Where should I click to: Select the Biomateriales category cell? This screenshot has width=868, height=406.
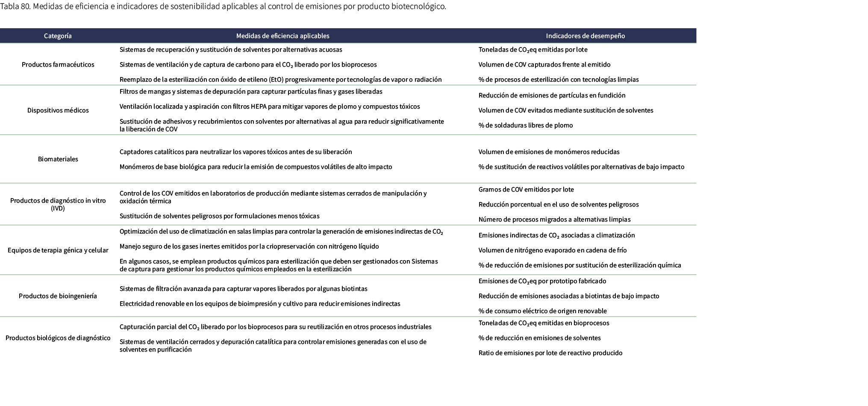point(58,159)
